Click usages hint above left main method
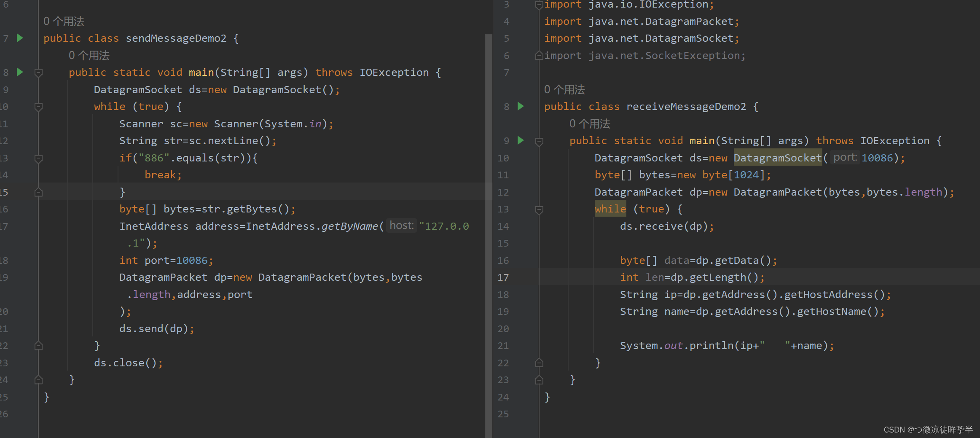This screenshot has width=980, height=438. click(89, 55)
